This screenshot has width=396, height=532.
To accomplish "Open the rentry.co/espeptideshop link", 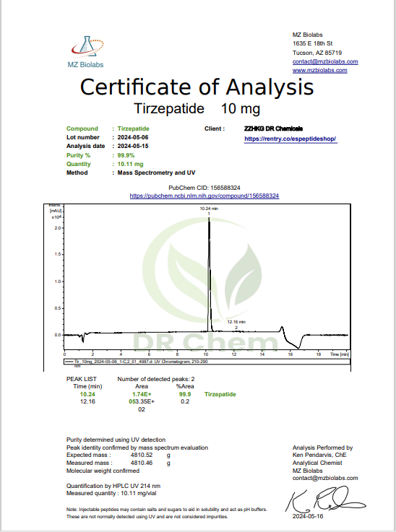I will point(290,139).
